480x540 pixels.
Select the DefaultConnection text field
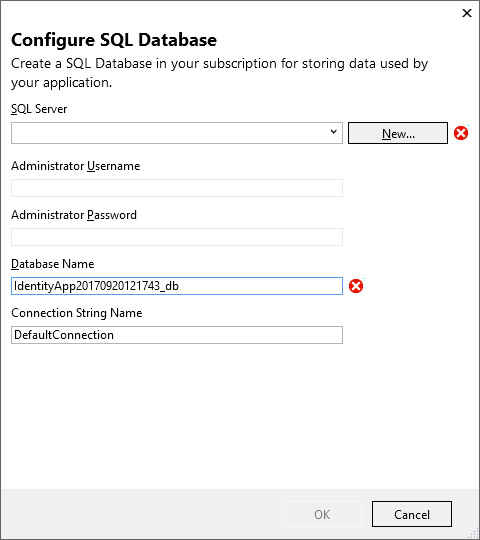click(x=177, y=335)
